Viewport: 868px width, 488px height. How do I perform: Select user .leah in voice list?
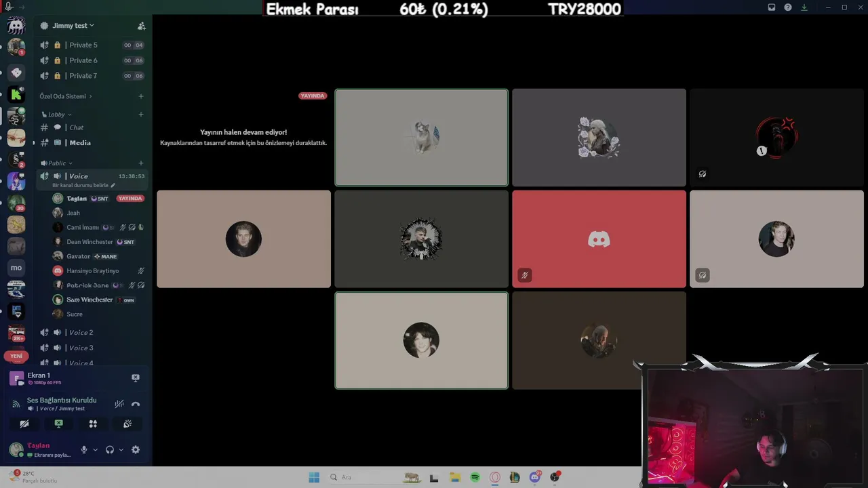point(98,213)
